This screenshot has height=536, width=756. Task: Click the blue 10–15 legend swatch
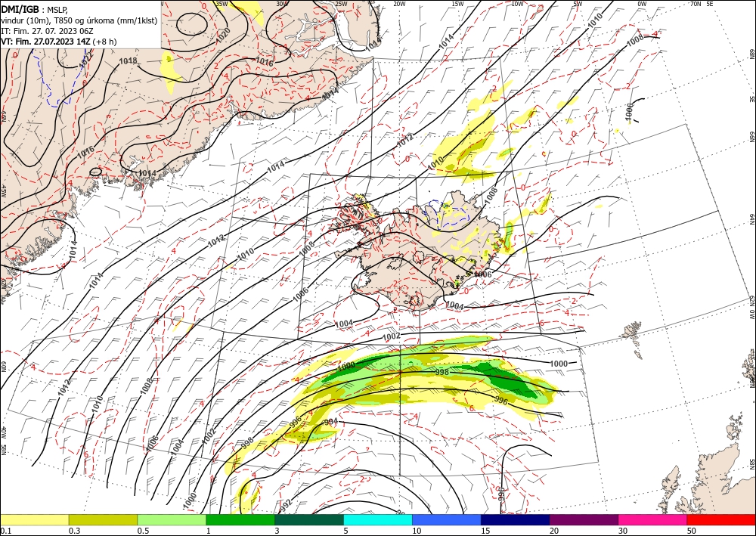[x=447, y=519]
